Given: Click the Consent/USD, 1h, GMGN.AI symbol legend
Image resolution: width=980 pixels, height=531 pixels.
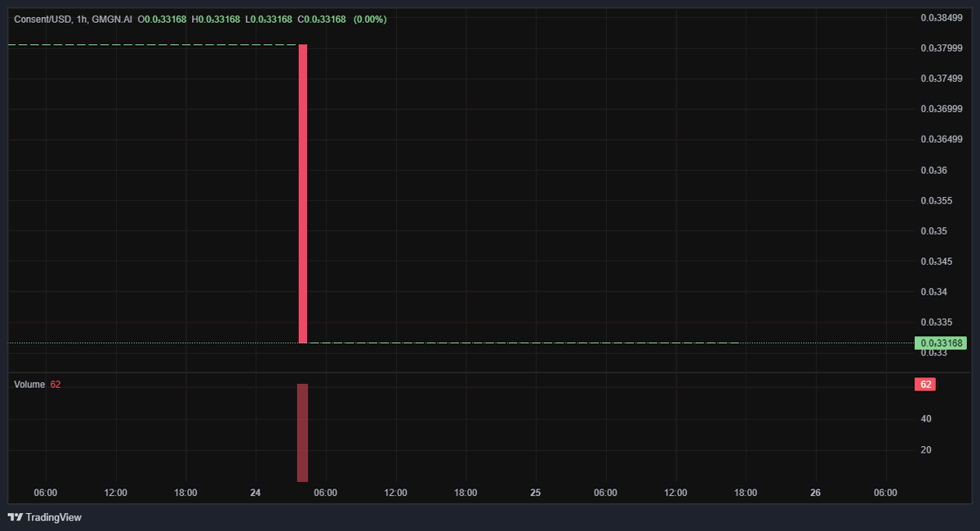Looking at the screenshot, I should (x=73, y=19).
